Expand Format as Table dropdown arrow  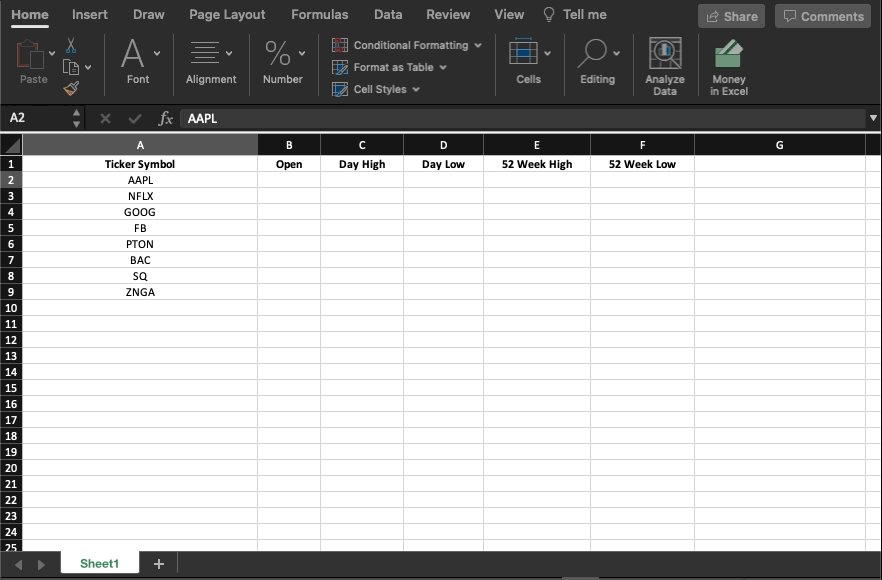pyautogui.click(x=443, y=68)
